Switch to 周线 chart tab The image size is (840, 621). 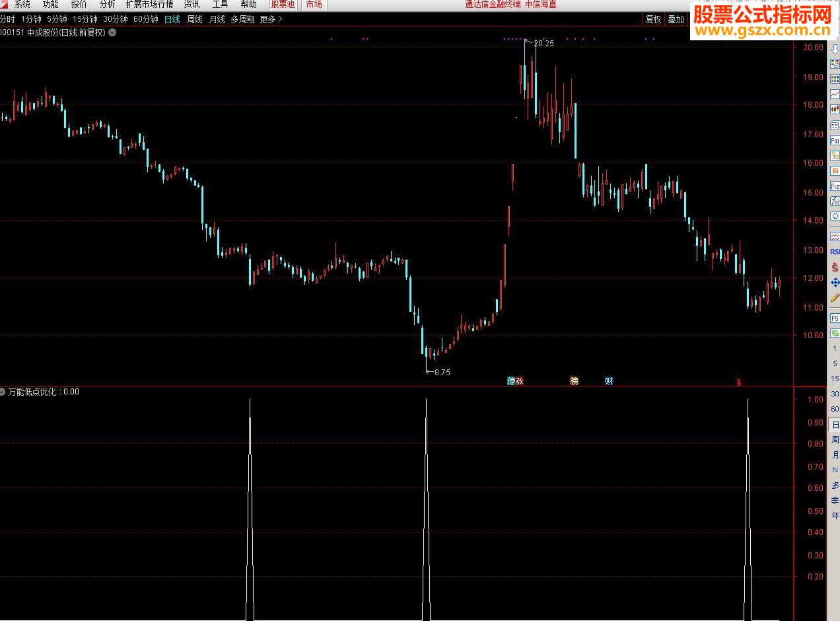point(194,19)
